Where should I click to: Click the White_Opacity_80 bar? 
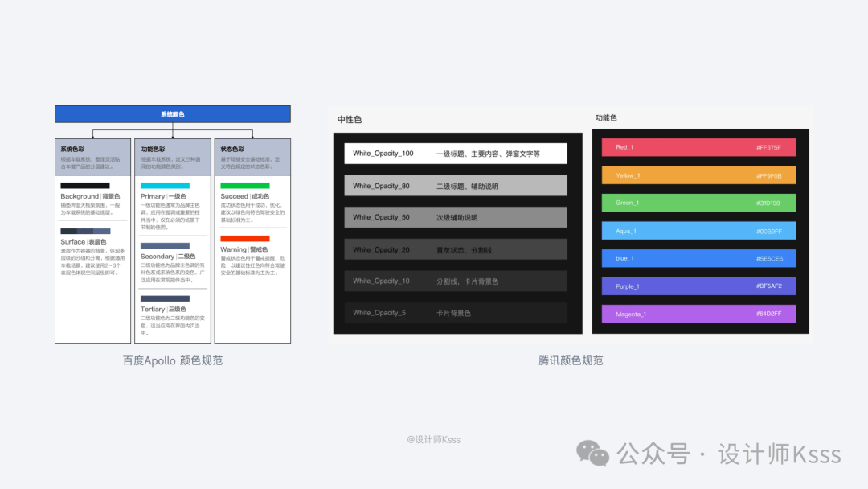pyautogui.click(x=456, y=186)
